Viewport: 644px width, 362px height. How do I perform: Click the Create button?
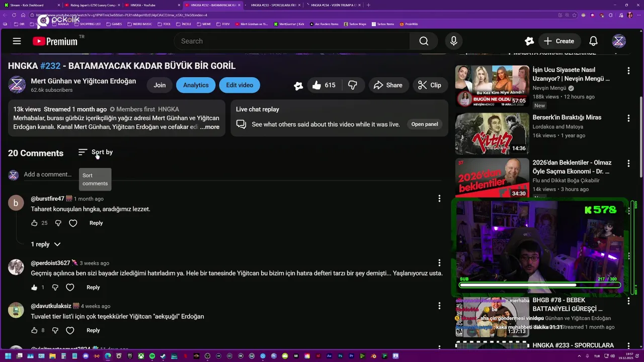559,41
